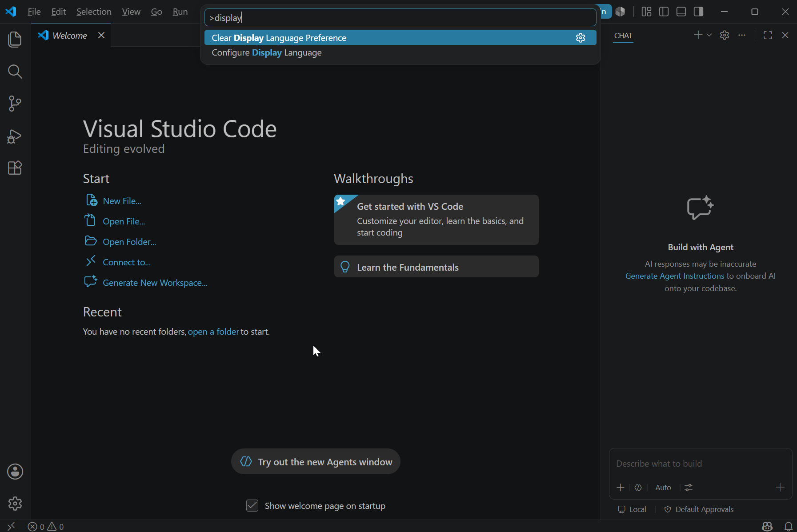The width and height of the screenshot is (797, 532).
Task: Open Default Approvals dropdown
Action: 699,509
